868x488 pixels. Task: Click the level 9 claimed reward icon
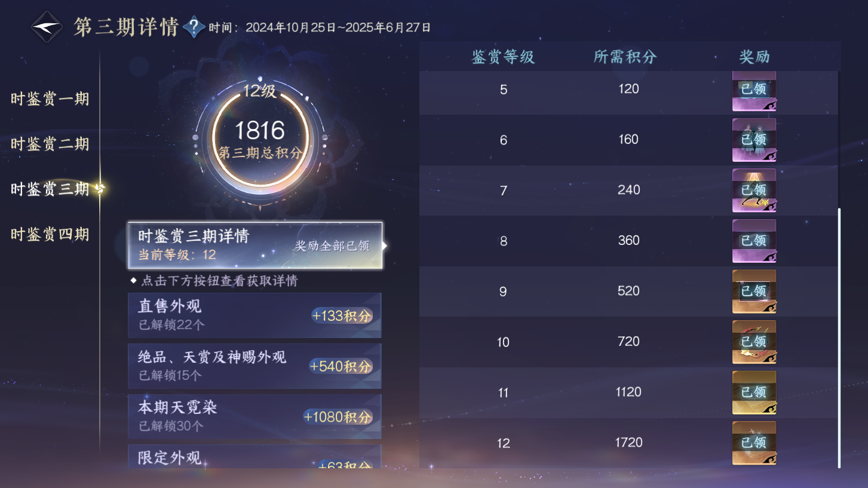[x=754, y=291]
